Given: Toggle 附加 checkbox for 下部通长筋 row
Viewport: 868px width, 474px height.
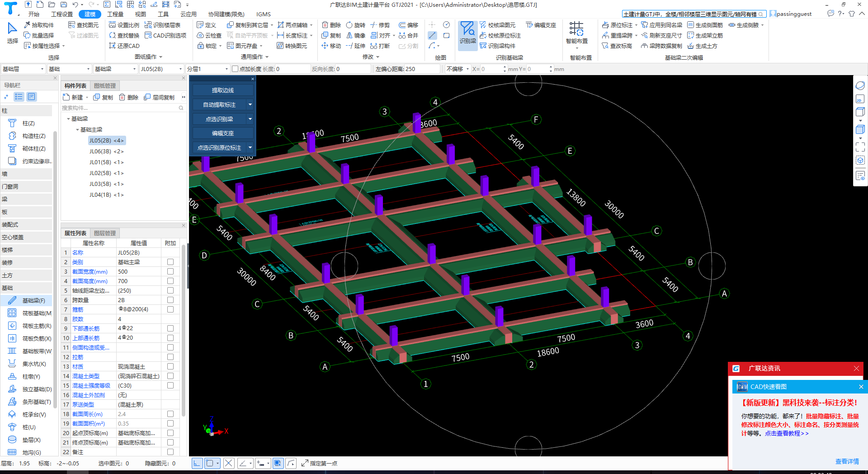Looking at the screenshot, I should pyautogui.click(x=170, y=328).
